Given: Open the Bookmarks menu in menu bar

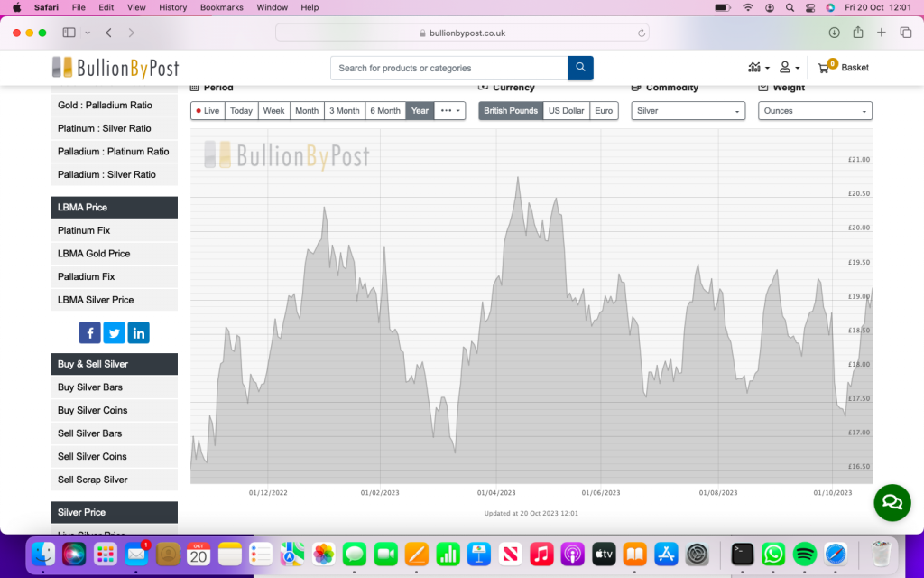Looking at the screenshot, I should coord(221,7).
